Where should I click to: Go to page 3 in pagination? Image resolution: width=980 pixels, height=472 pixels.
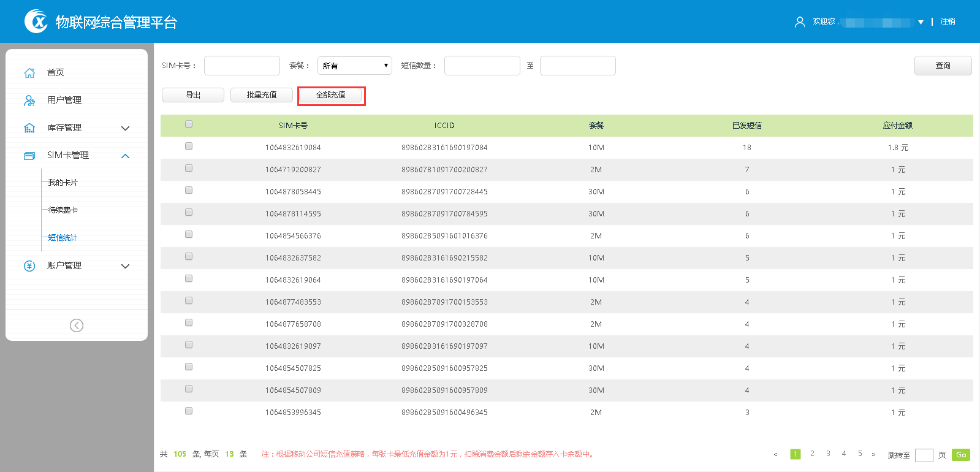pyautogui.click(x=828, y=454)
